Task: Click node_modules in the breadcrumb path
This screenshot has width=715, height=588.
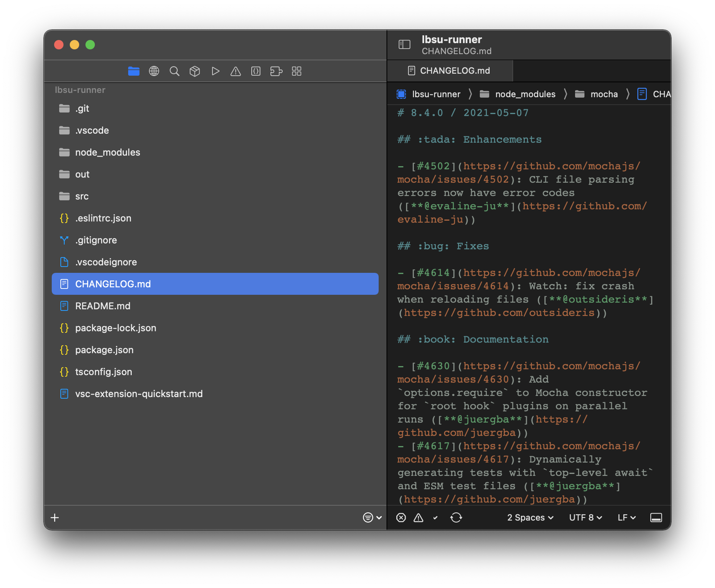Action: [x=525, y=94]
